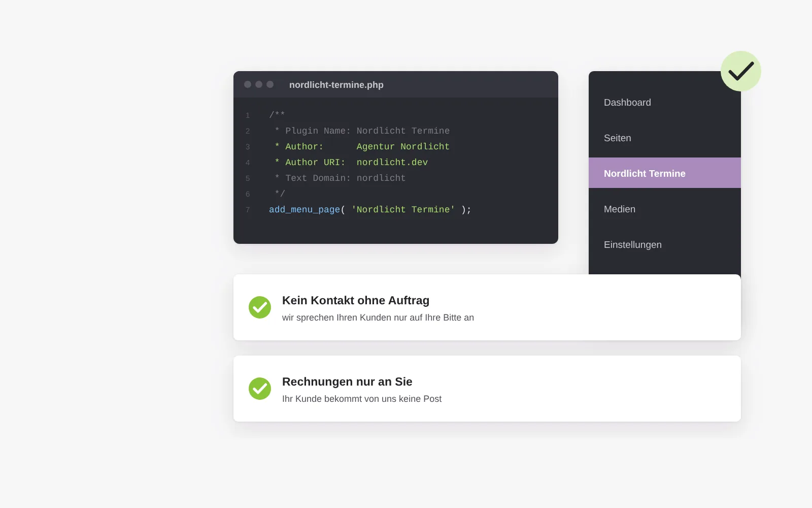Click the nordlicht.dev author URI value
812x508 pixels.
392,163
